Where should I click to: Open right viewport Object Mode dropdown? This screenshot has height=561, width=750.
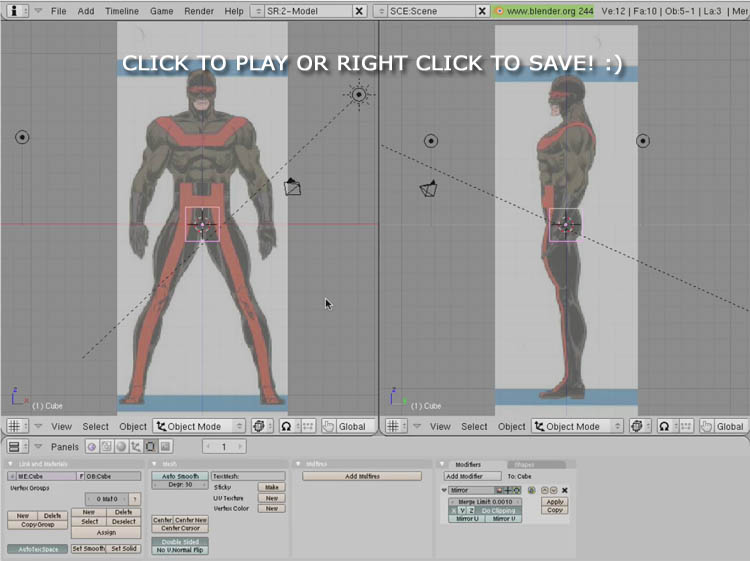point(577,426)
